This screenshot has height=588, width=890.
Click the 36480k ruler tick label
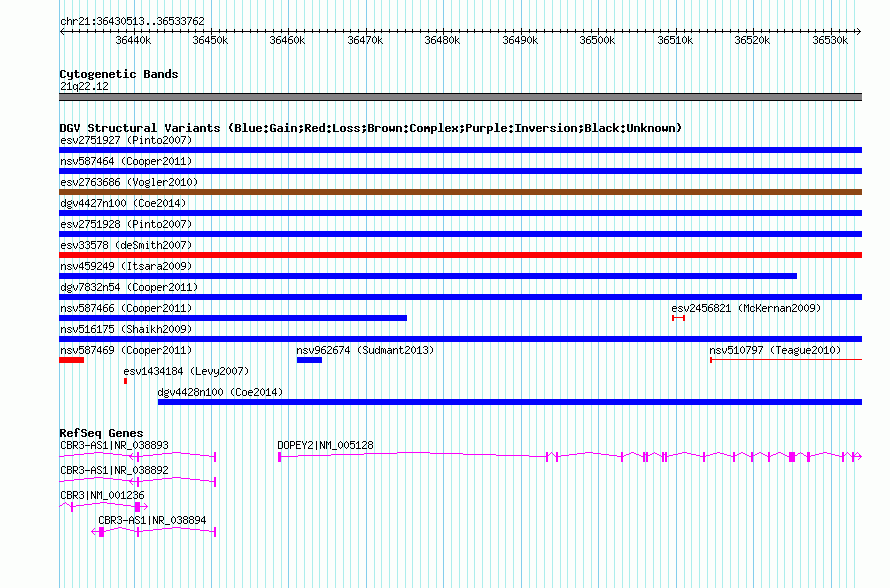(x=443, y=40)
